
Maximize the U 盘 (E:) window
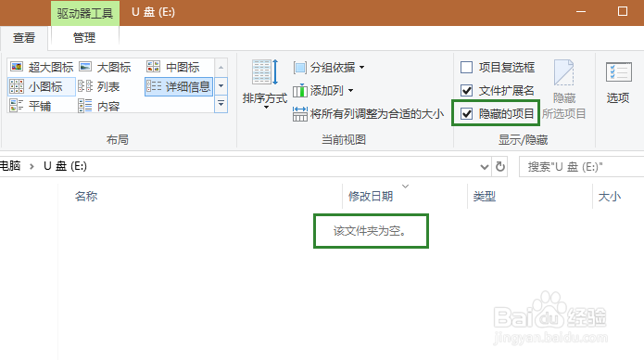[623, 11]
